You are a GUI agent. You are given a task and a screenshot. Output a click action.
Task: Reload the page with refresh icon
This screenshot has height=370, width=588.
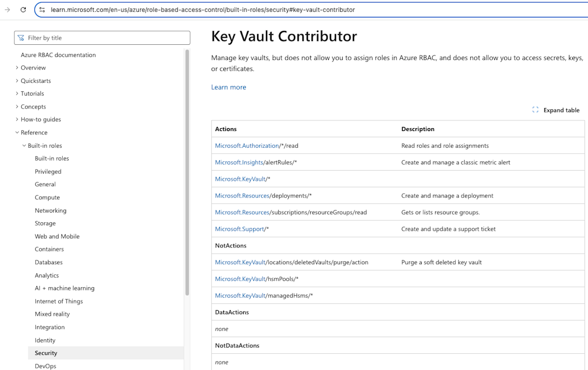[x=24, y=10]
